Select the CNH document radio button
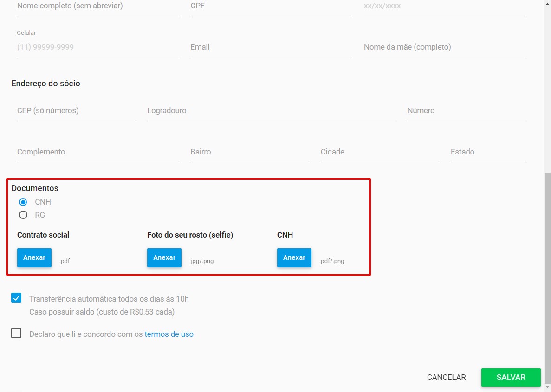Screen dimensions: 551x392 pos(23,202)
